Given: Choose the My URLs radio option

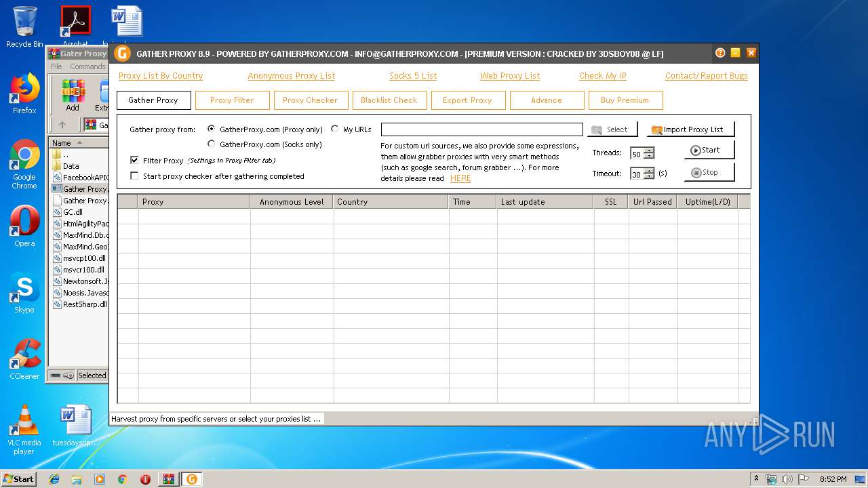Looking at the screenshot, I should (x=335, y=129).
